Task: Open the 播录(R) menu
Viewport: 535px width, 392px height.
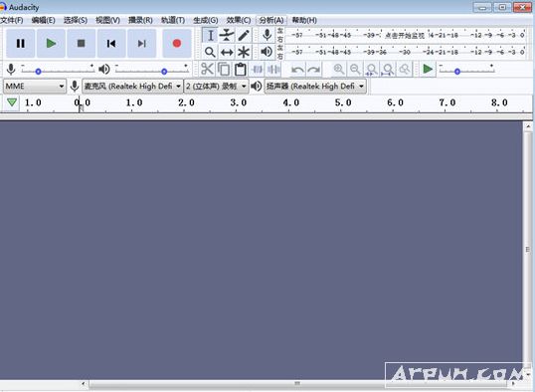Action: point(140,21)
